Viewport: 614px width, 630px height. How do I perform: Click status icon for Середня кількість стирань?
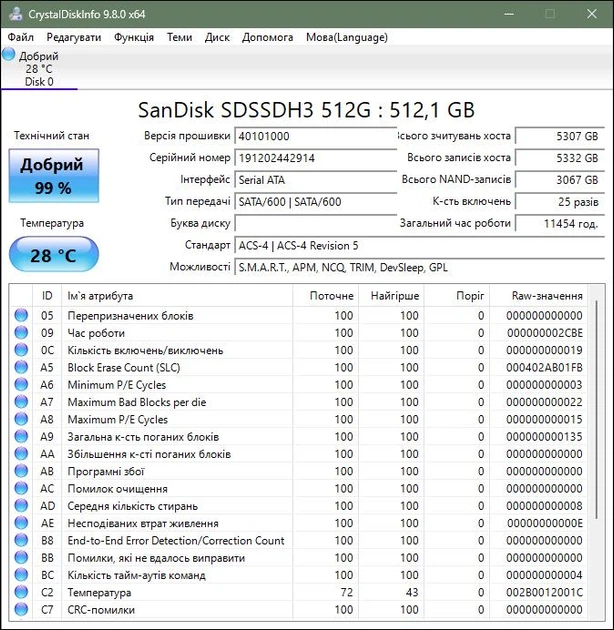click(21, 505)
